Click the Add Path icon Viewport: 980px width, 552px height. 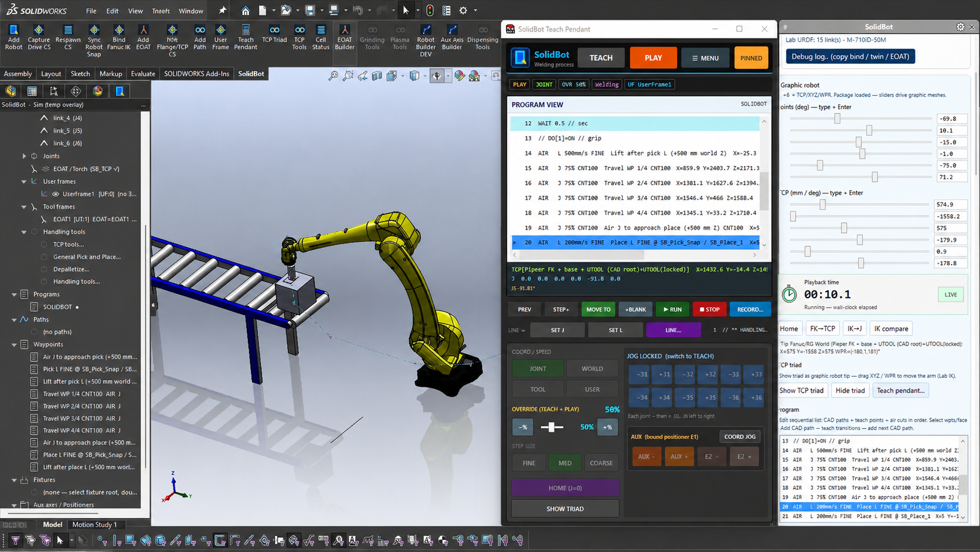[x=200, y=37]
